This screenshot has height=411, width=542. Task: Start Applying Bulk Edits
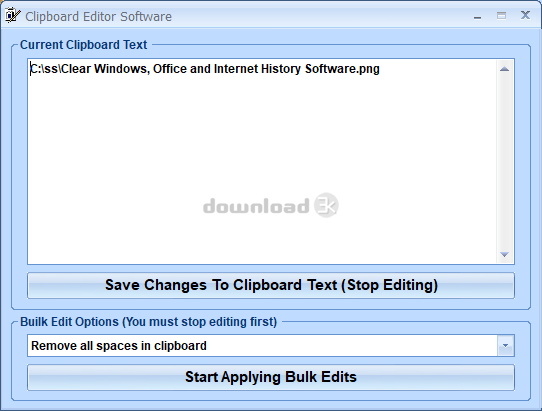coord(271,377)
